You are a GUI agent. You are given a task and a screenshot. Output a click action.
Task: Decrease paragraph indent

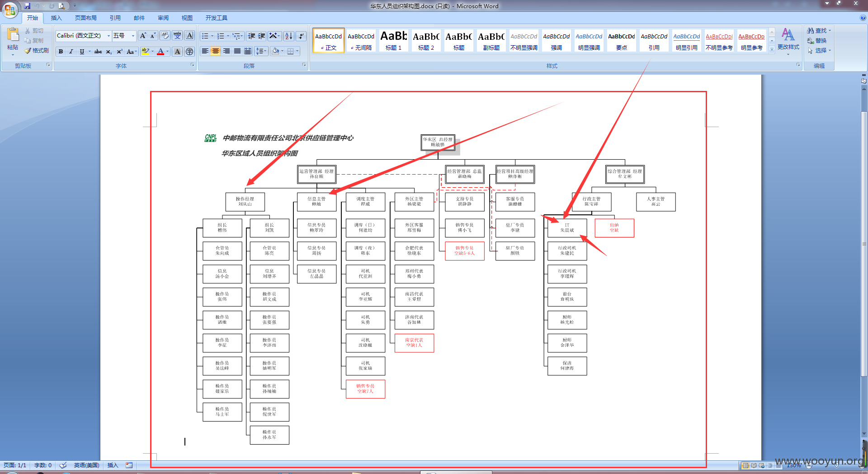[x=252, y=36]
